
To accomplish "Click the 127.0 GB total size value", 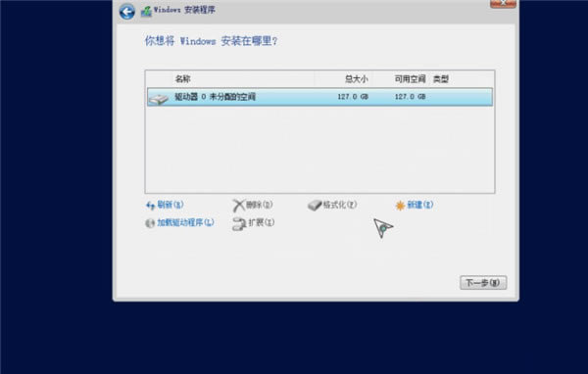I will (353, 97).
